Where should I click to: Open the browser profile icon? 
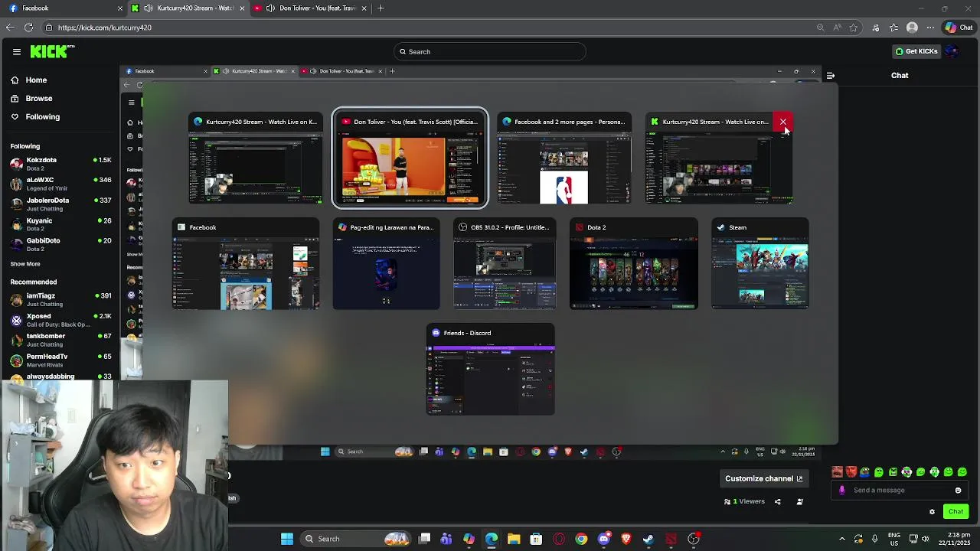pos(912,28)
